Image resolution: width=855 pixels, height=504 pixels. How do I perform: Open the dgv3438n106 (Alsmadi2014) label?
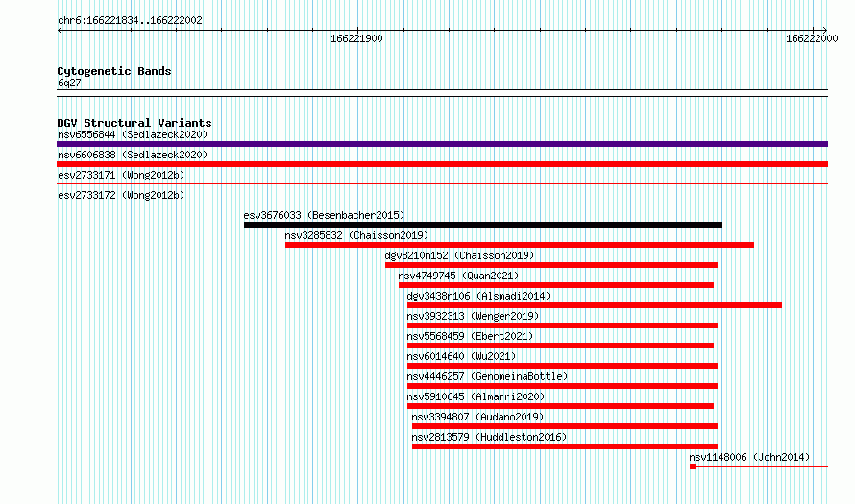point(478,296)
